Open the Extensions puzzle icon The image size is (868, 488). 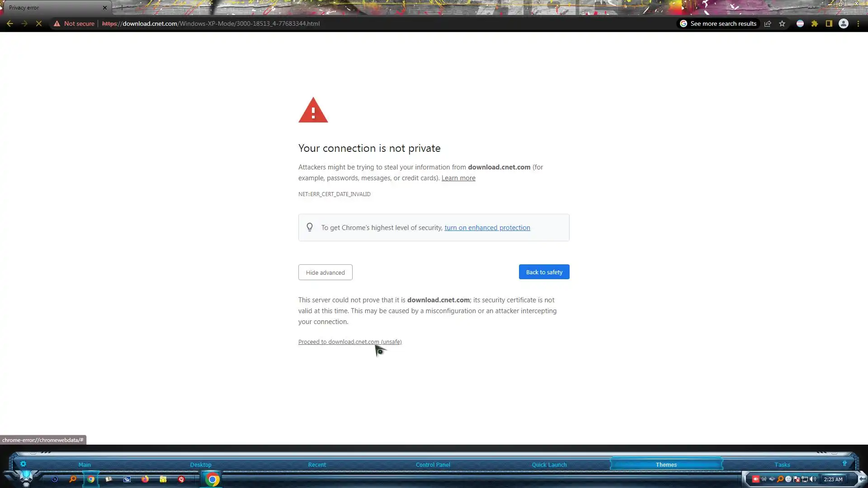click(815, 23)
